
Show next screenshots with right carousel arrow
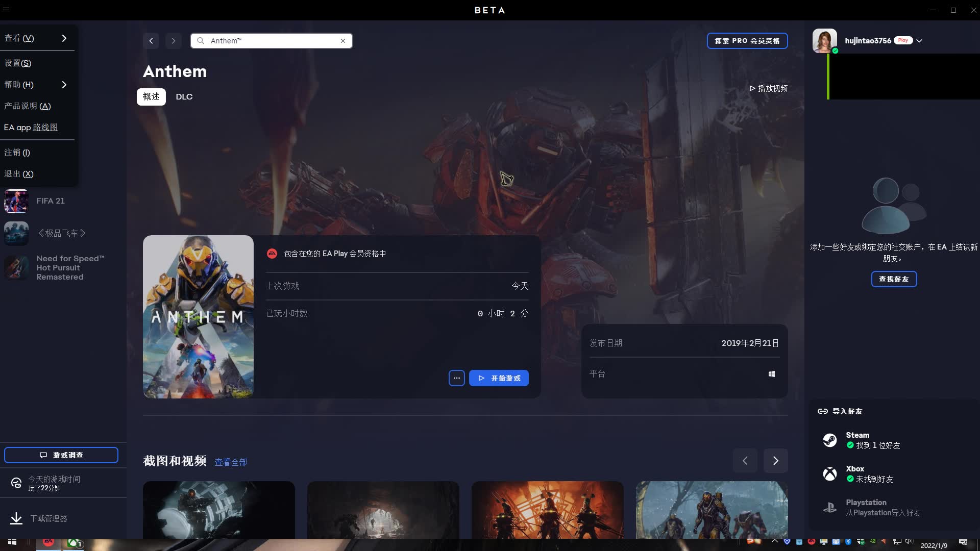[x=776, y=461]
